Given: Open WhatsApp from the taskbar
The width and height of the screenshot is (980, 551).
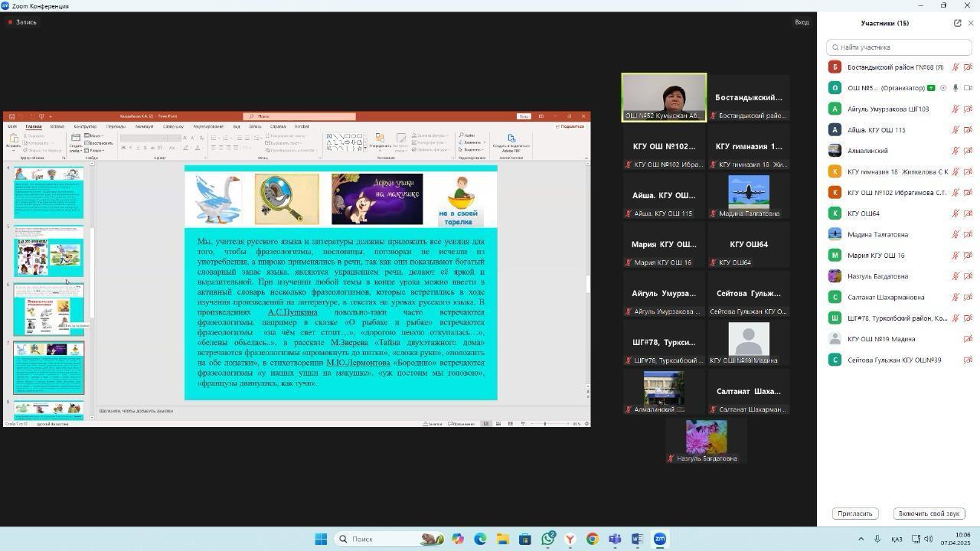Looking at the screenshot, I should pyautogui.click(x=548, y=539).
